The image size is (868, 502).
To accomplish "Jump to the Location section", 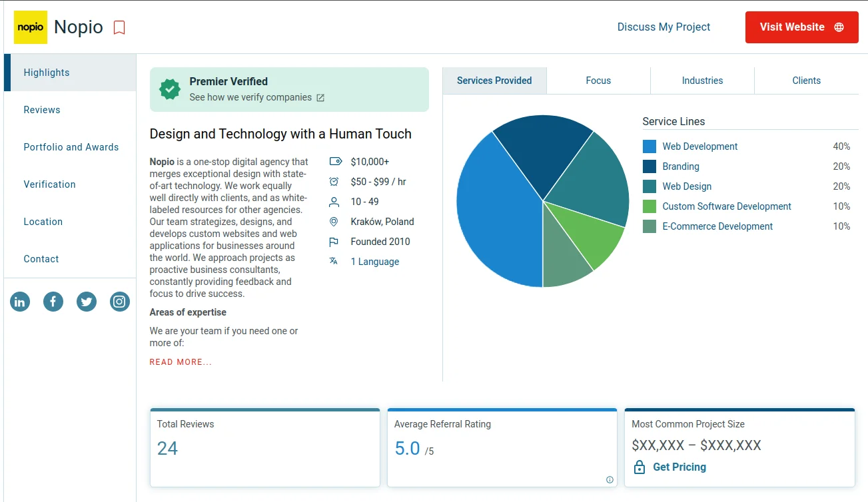I will [70, 222].
